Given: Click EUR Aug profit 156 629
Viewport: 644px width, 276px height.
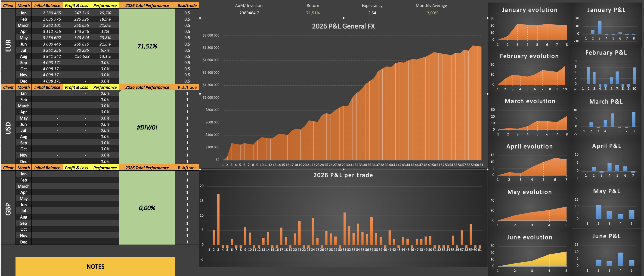Looking at the screenshot, I should 77,56.
